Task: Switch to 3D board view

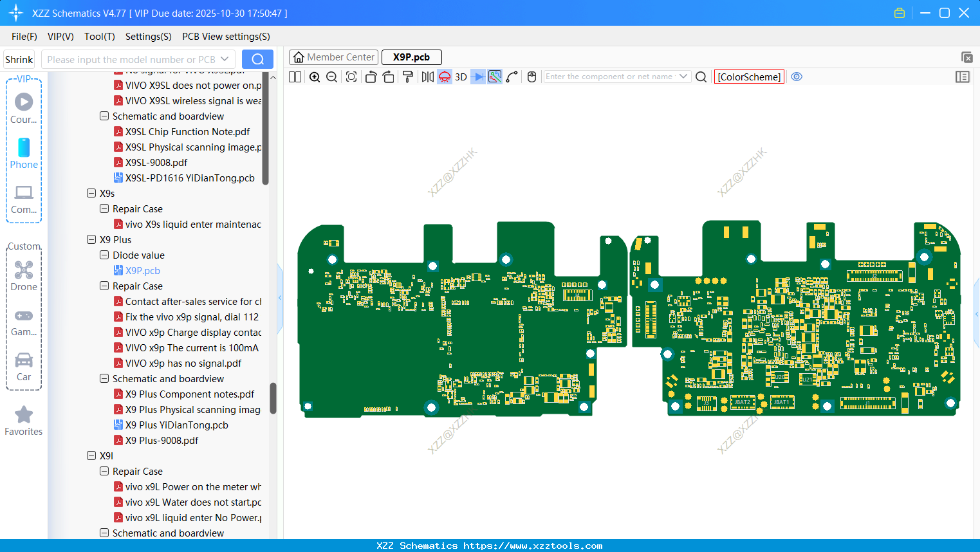Action: [x=461, y=77]
